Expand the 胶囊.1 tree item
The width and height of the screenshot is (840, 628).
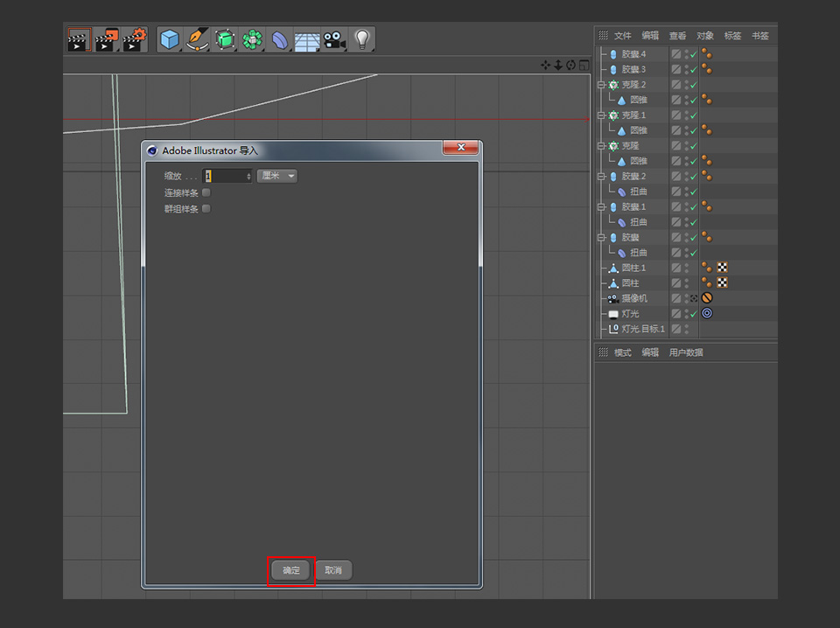600,206
